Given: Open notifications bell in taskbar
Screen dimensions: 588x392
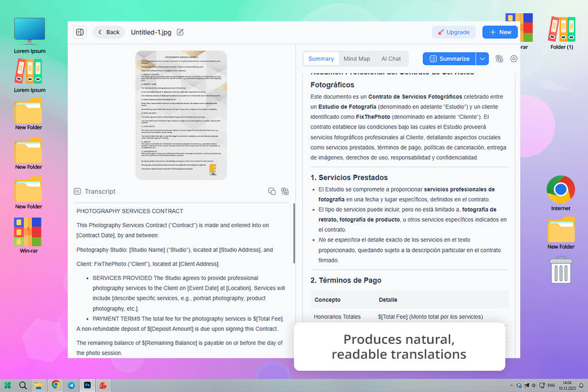Looking at the screenshot, I should 581,385.
